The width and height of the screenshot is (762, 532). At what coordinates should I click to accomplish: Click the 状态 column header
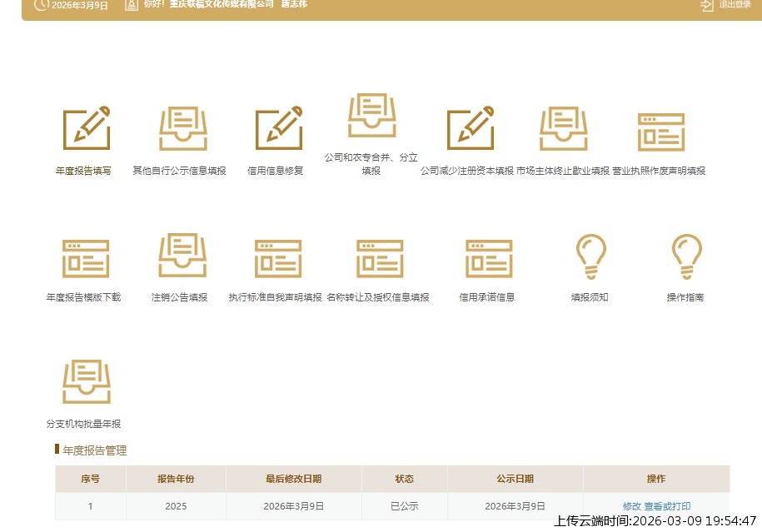pyautogui.click(x=404, y=479)
